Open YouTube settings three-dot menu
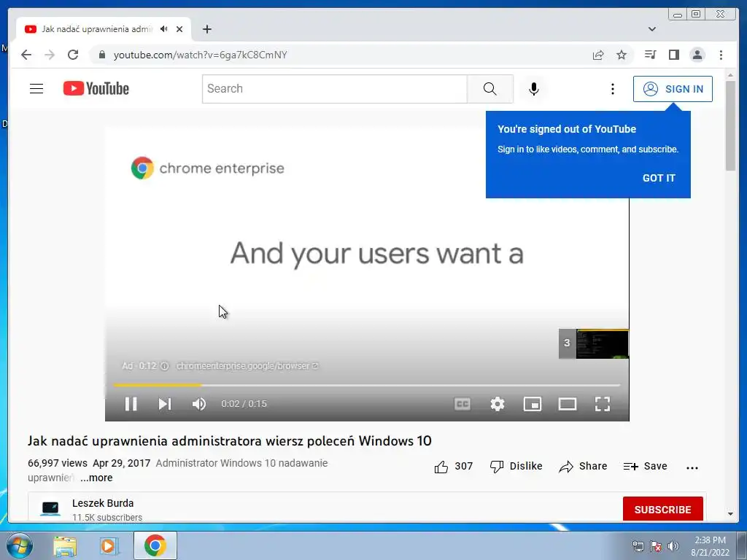This screenshot has width=747, height=560. point(613,88)
